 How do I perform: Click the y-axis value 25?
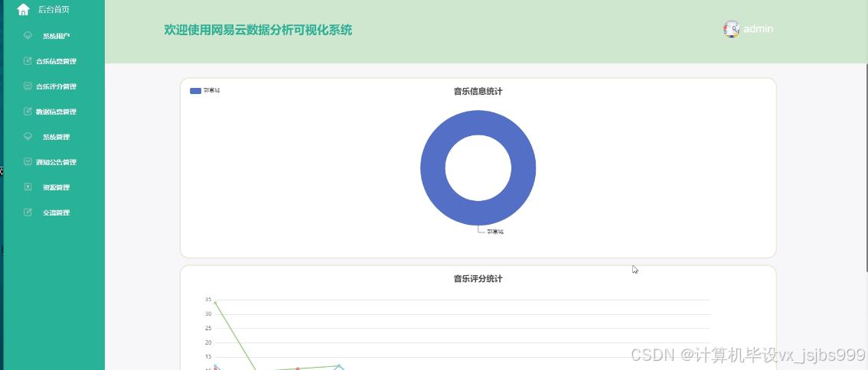pyautogui.click(x=208, y=329)
